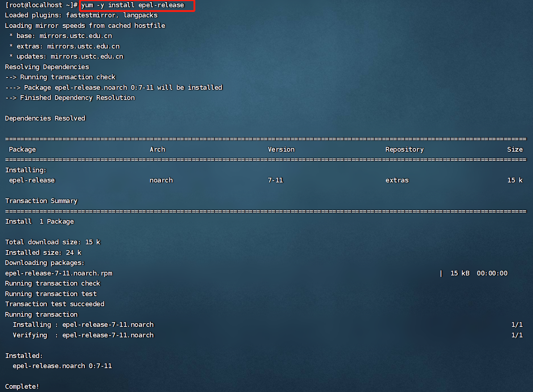
Task: Click the '--> Running transaction check' line
Action: point(60,77)
